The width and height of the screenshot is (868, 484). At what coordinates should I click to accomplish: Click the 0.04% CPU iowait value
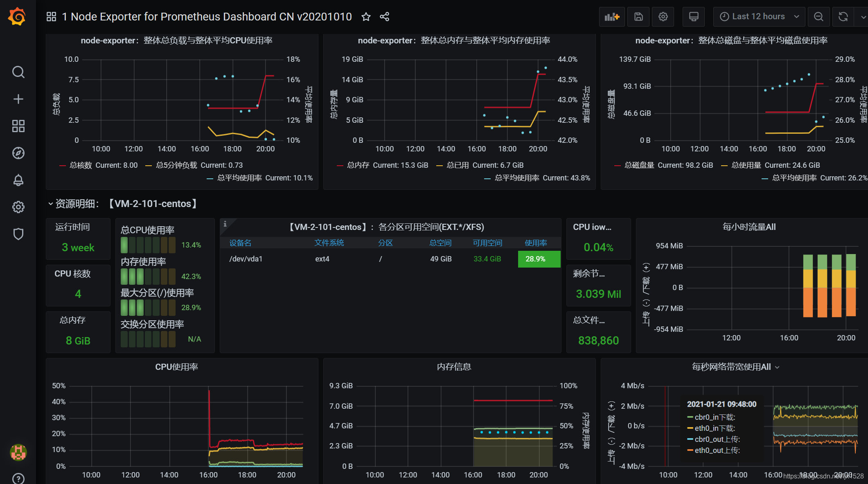[x=598, y=247]
